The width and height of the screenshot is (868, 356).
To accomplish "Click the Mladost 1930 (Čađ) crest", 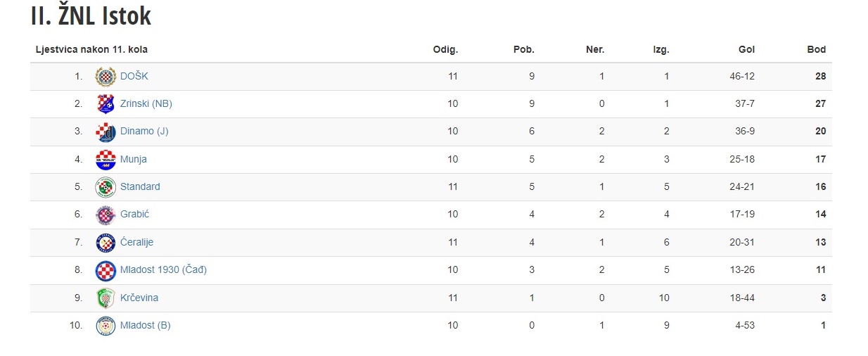I will (x=106, y=270).
